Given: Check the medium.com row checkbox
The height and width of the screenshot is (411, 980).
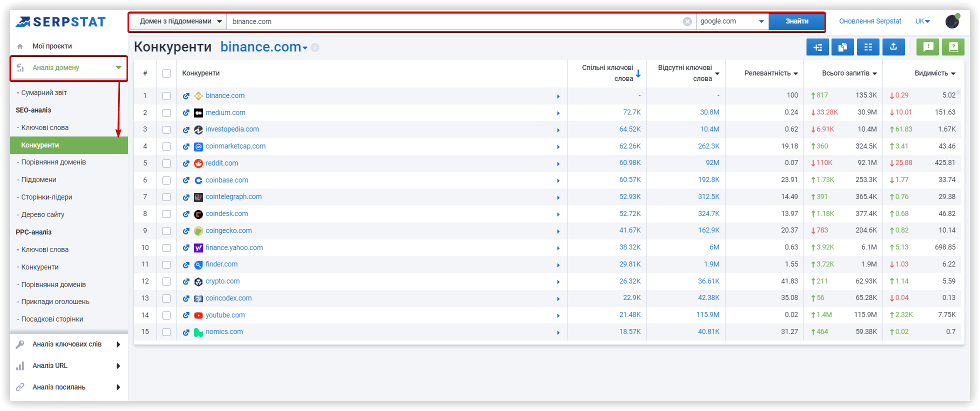Looking at the screenshot, I should (x=166, y=113).
